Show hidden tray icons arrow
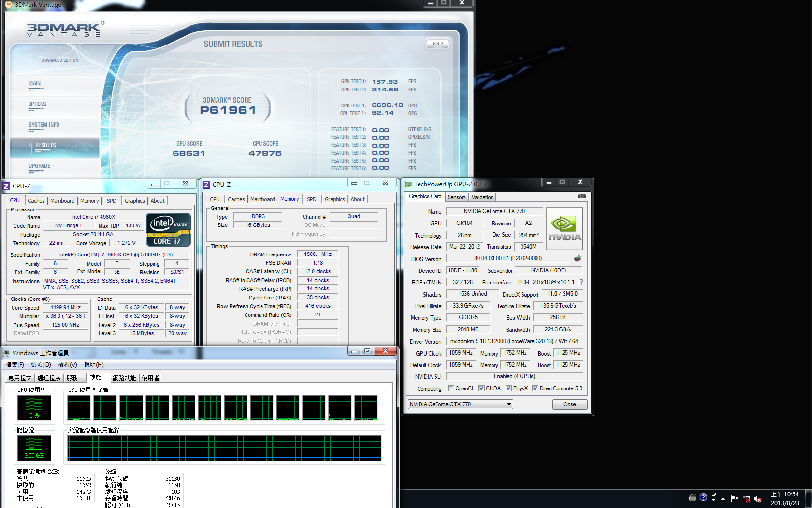This screenshot has height=508, width=812. pos(723,499)
